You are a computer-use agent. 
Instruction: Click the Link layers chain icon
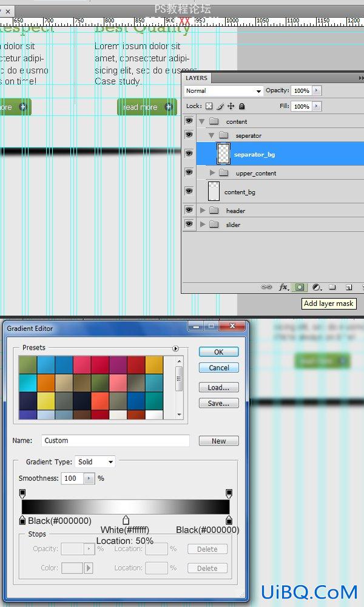click(x=266, y=287)
